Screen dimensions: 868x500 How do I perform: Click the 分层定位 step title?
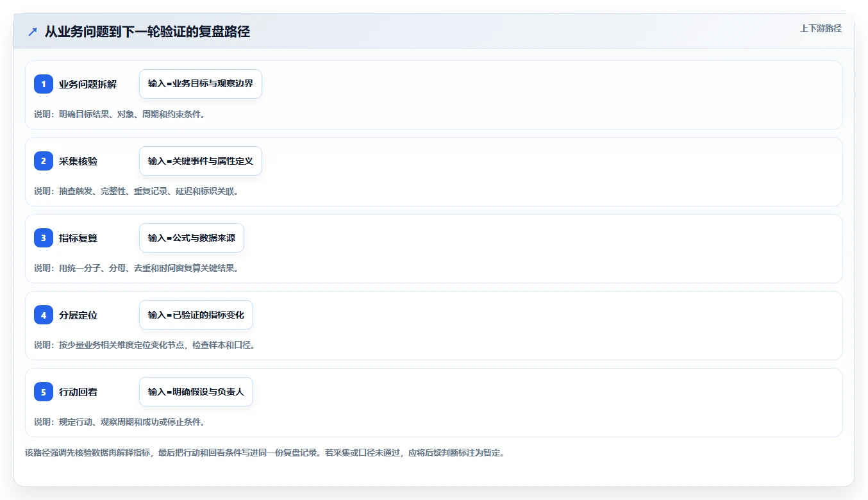pos(78,315)
